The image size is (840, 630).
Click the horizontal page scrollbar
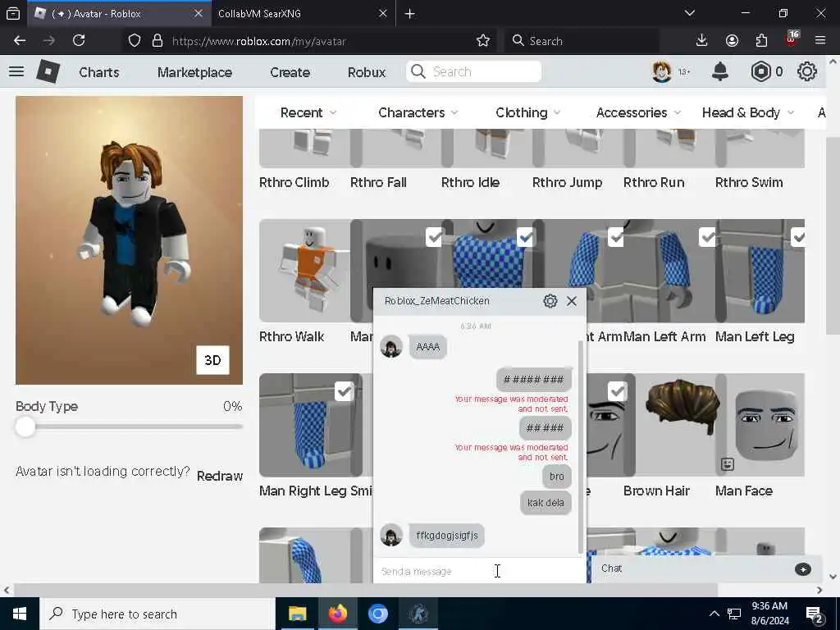click(x=365, y=590)
